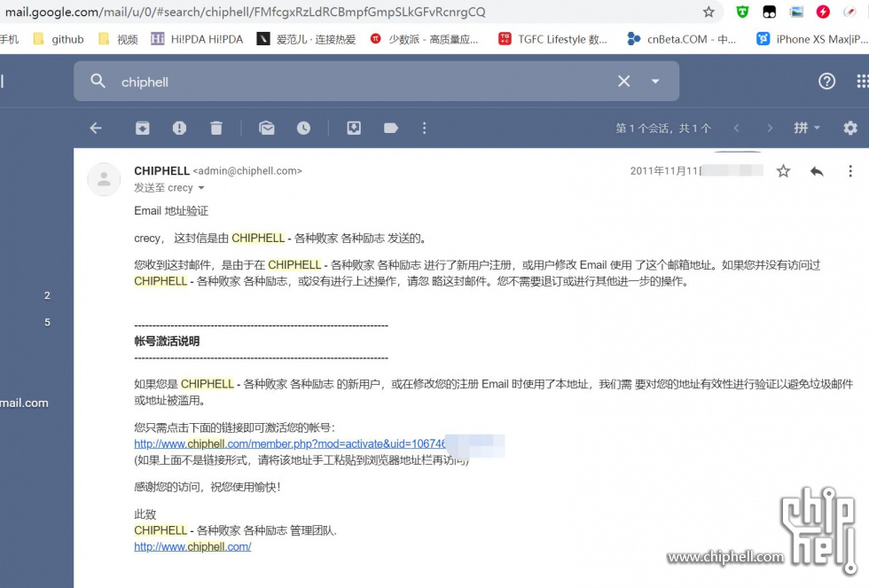Open the github bookmarks folder
The width and height of the screenshot is (869, 588).
[59, 39]
